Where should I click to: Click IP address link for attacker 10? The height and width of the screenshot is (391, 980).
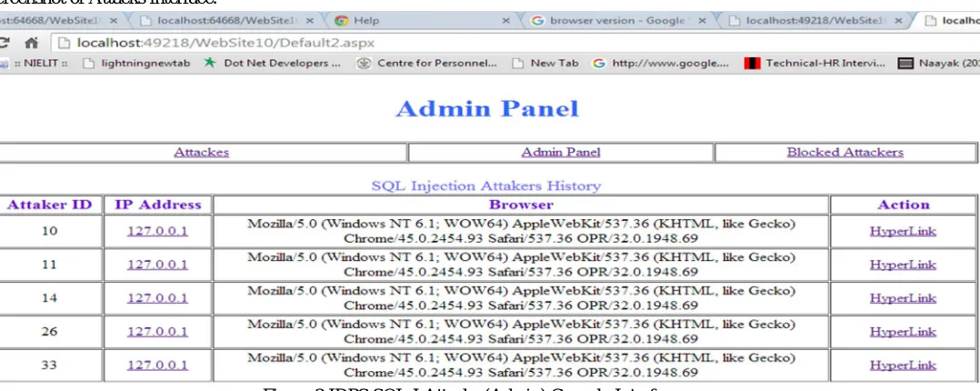157,231
